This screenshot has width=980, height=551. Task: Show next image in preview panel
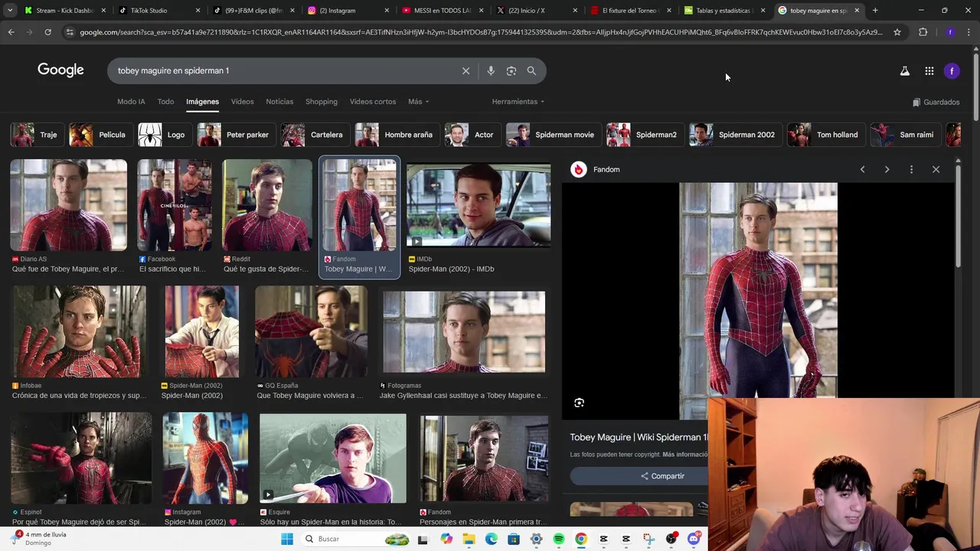(x=887, y=169)
